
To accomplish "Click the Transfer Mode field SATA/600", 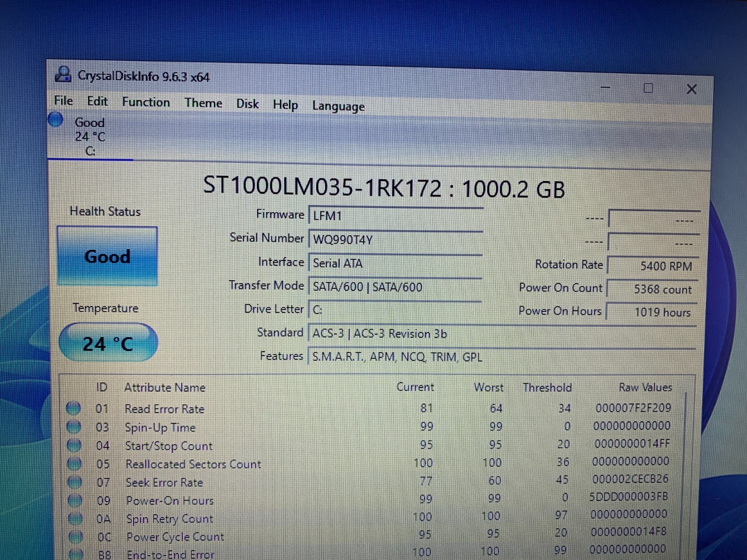I will tap(395, 287).
